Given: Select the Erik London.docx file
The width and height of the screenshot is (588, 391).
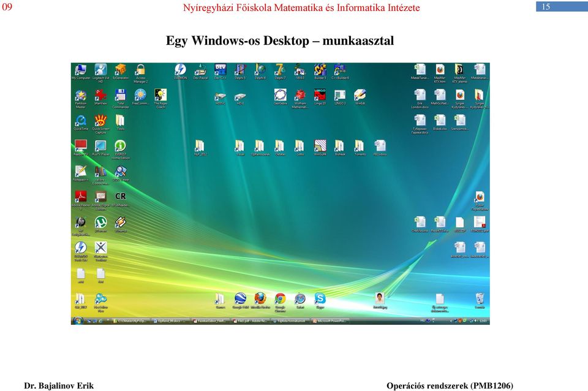Looking at the screenshot, I should (420, 99).
